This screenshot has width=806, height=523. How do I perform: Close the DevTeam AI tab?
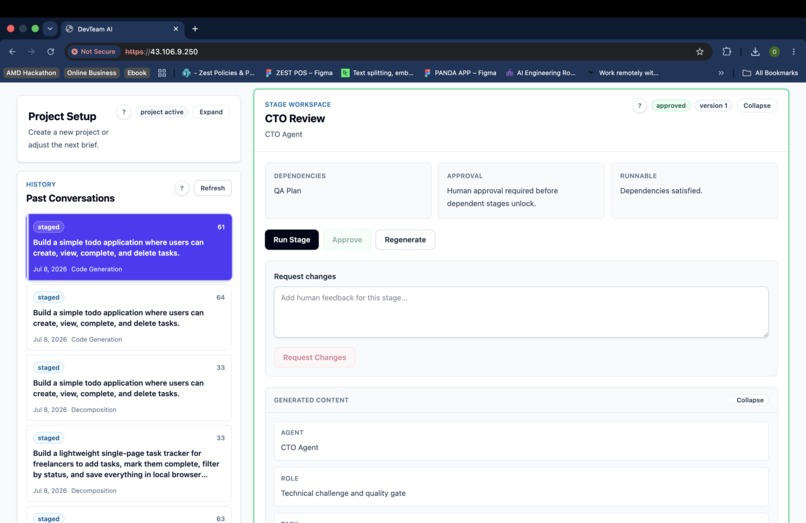click(x=176, y=29)
